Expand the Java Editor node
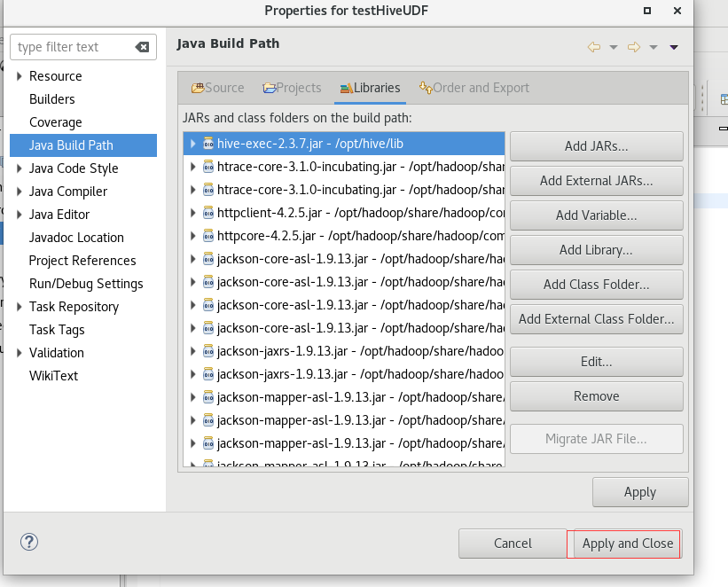The width and height of the screenshot is (728, 587). [19, 214]
